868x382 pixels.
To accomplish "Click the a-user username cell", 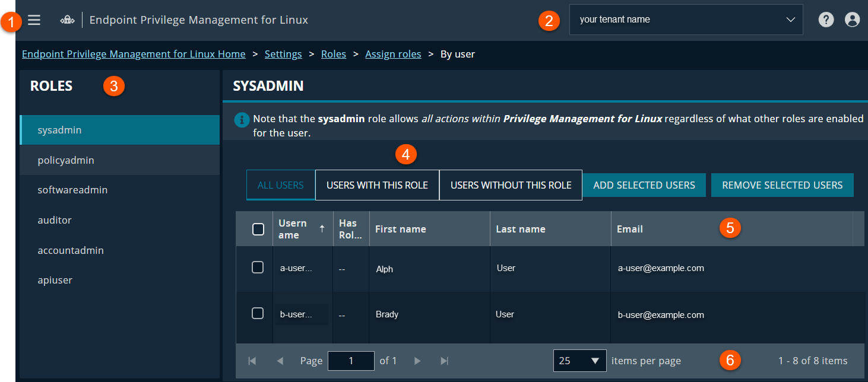I will coord(302,268).
